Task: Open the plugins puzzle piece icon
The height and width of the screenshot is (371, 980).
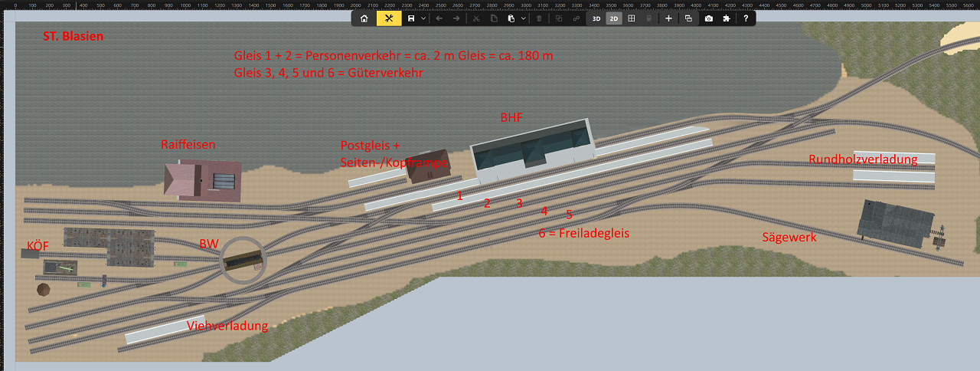Action: tap(727, 18)
